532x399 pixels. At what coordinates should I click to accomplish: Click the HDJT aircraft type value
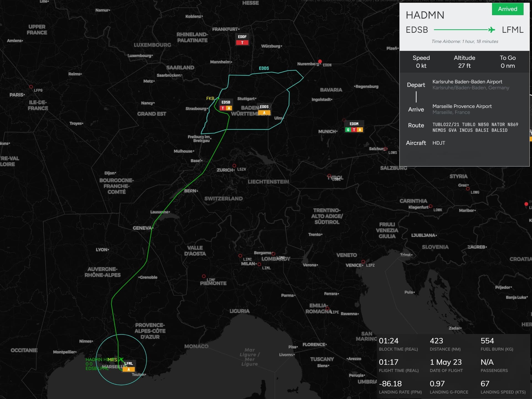(x=439, y=143)
